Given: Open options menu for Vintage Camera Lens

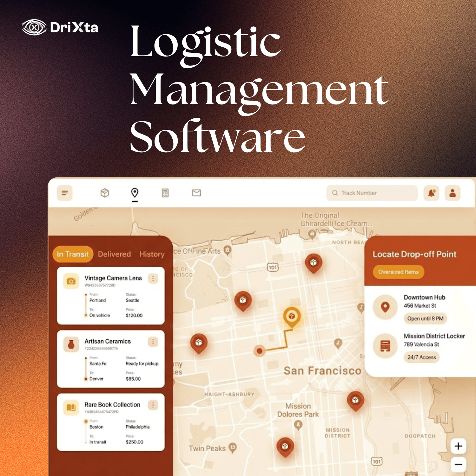Looking at the screenshot, I should click(x=153, y=278).
